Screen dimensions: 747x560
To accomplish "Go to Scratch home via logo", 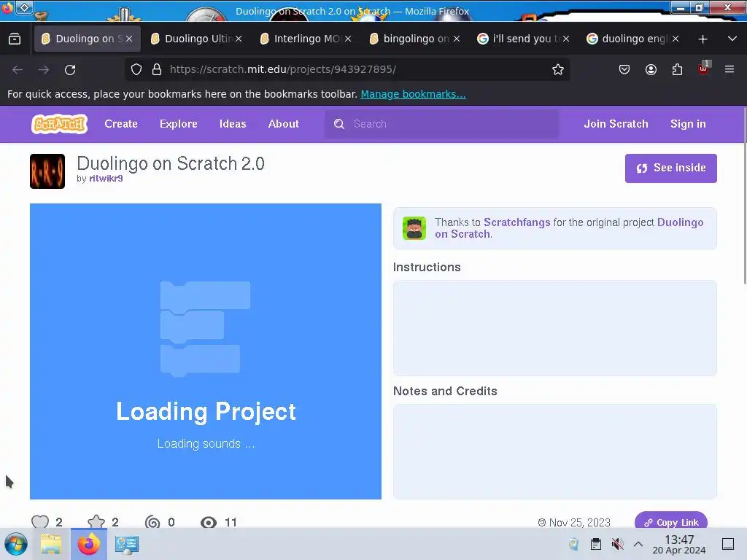I will 60,124.
